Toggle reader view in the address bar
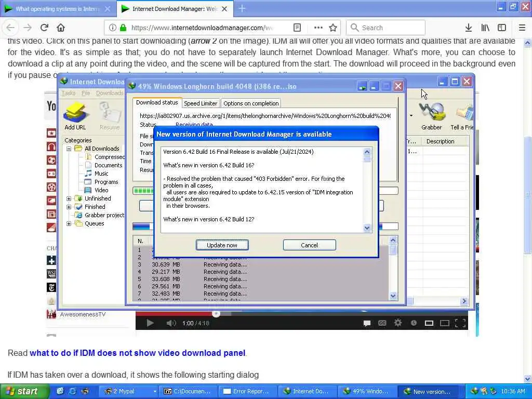This screenshot has width=532, height=399. pyautogui.click(x=297, y=28)
